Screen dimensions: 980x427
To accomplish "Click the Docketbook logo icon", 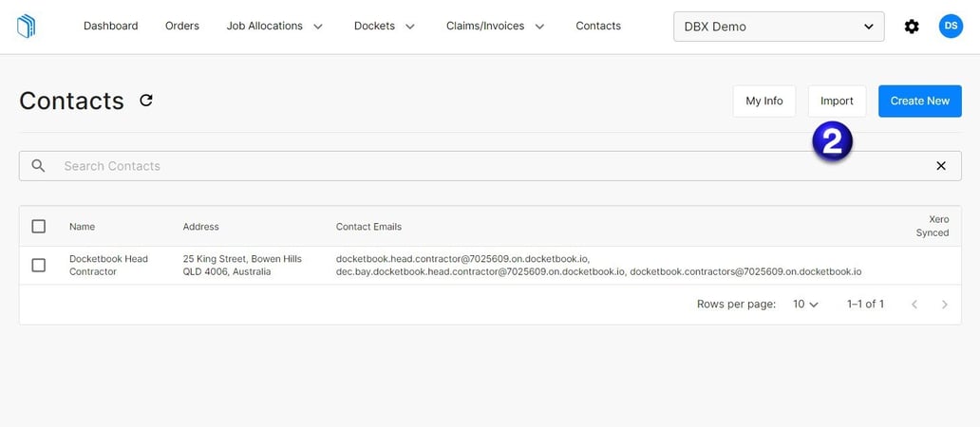I will [26, 27].
